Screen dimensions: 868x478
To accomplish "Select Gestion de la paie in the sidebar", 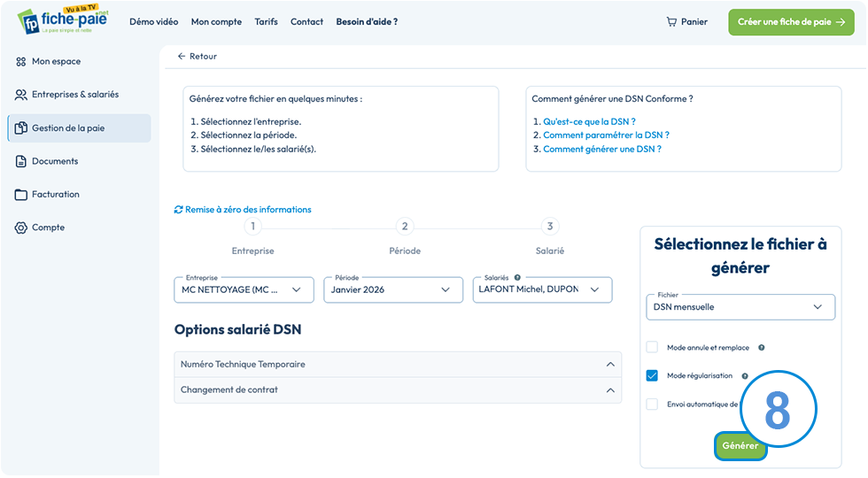I will coord(79,127).
